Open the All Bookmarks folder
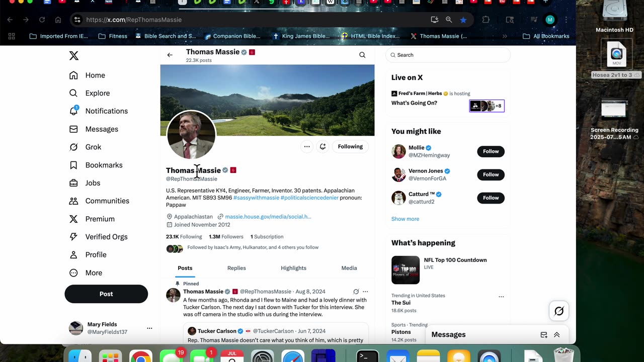The width and height of the screenshot is (644, 362). coord(546,36)
